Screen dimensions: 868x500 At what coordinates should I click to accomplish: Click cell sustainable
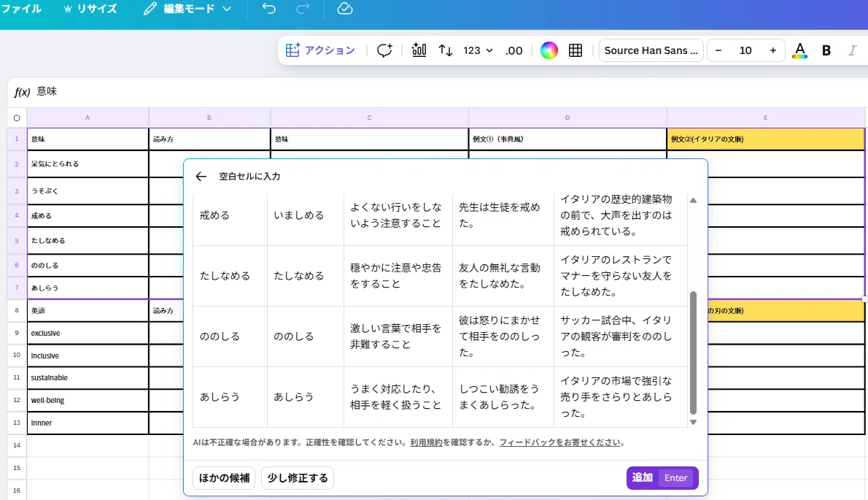88,377
